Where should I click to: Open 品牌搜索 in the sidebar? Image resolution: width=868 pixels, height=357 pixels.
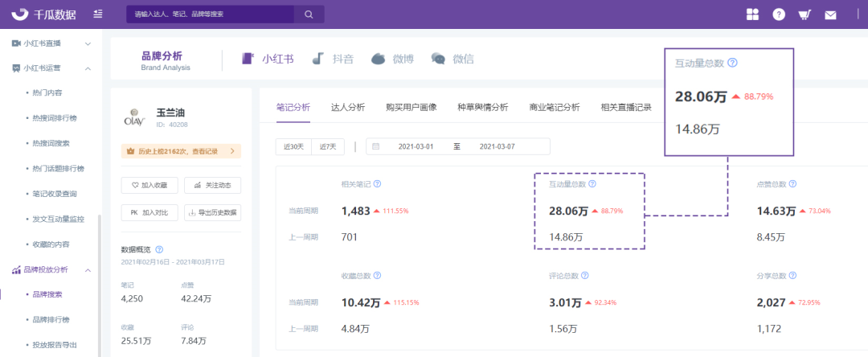coord(47,294)
